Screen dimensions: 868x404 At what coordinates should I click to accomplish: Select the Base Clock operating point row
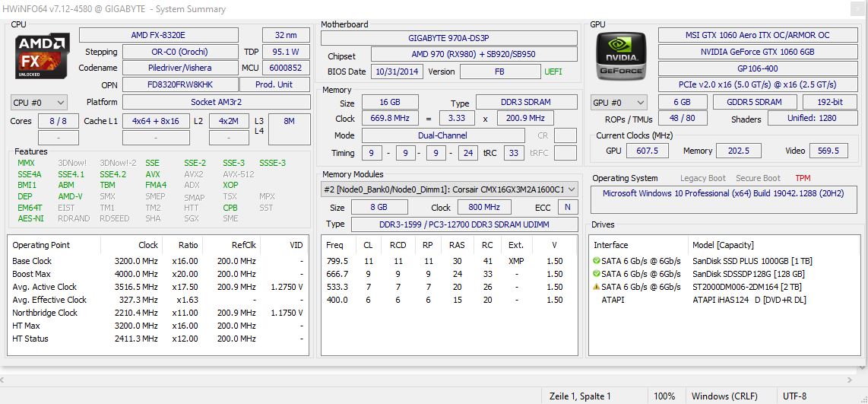pyautogui.click(x=158, y=261)
